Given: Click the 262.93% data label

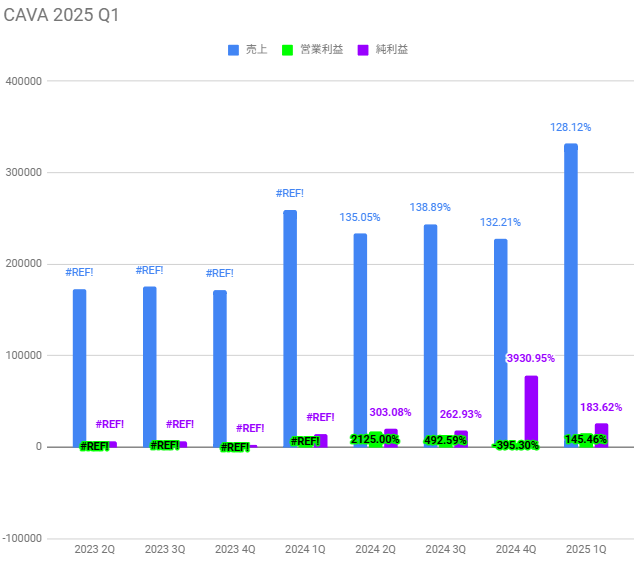Looking at the screenshot, I should point(461,414).
